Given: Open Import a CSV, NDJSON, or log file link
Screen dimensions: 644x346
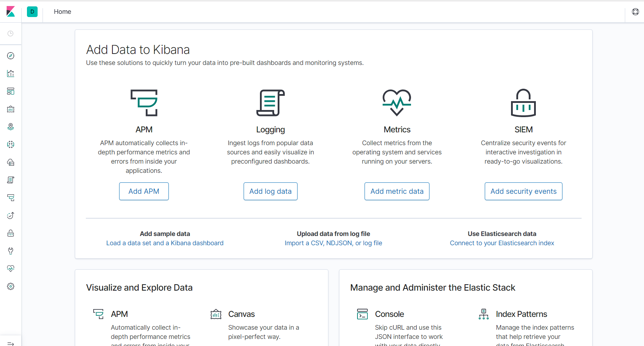Looking at the screenshot, I should click(333, 243).
